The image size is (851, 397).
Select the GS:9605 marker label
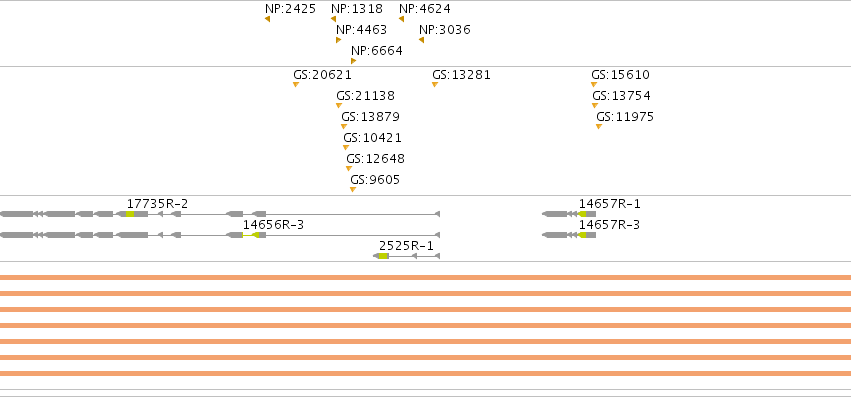click(x=375, y=181)
